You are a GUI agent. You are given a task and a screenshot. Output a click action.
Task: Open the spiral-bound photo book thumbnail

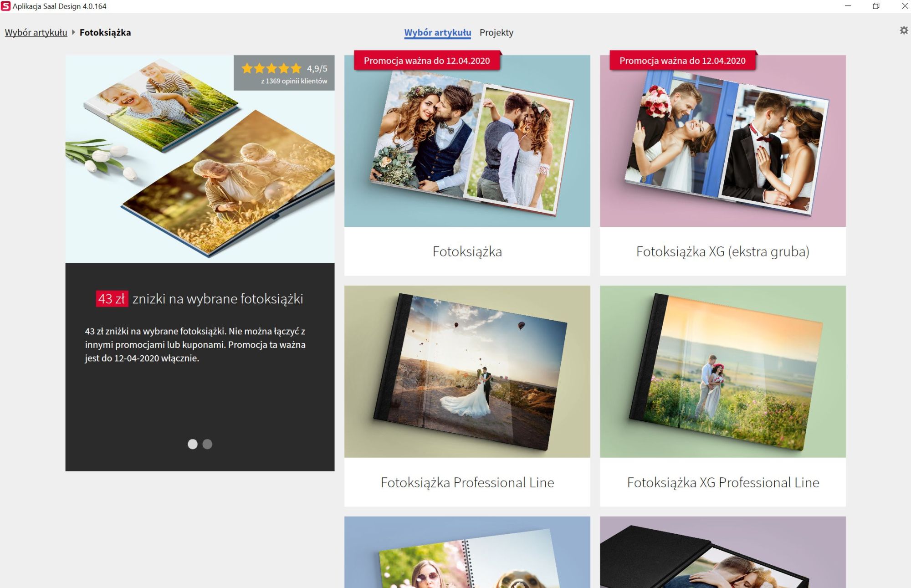(x=467, y=552)
